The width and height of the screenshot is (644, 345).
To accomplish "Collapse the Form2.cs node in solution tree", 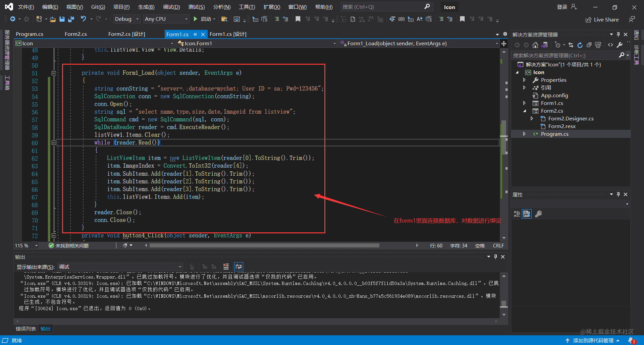I will (524, 111).
